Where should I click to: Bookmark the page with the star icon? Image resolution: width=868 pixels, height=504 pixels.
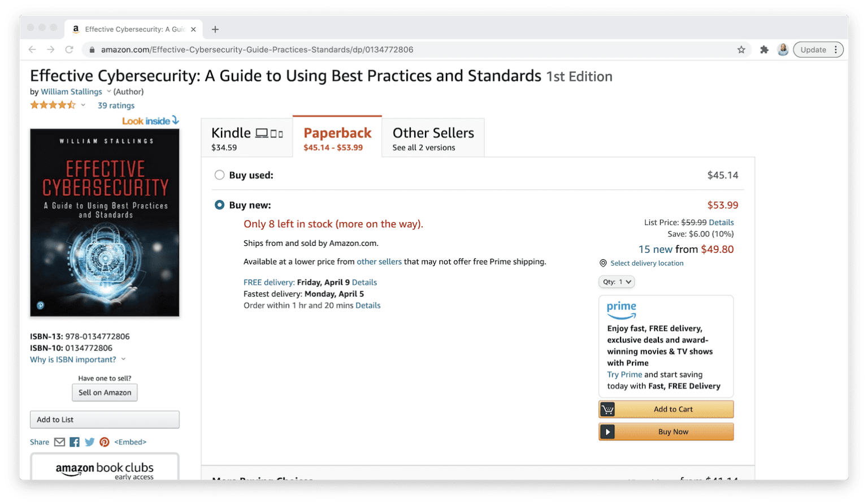pos(741,50)
